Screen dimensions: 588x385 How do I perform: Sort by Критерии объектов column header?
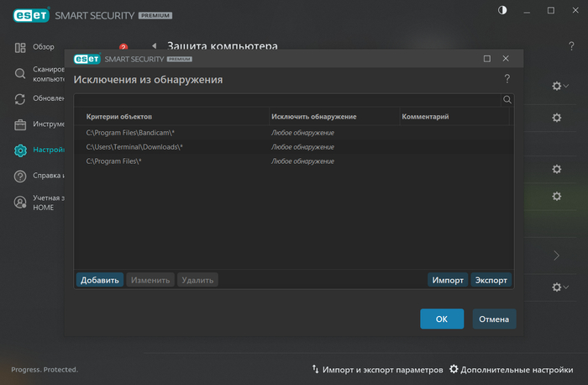(x=119, y=116)
